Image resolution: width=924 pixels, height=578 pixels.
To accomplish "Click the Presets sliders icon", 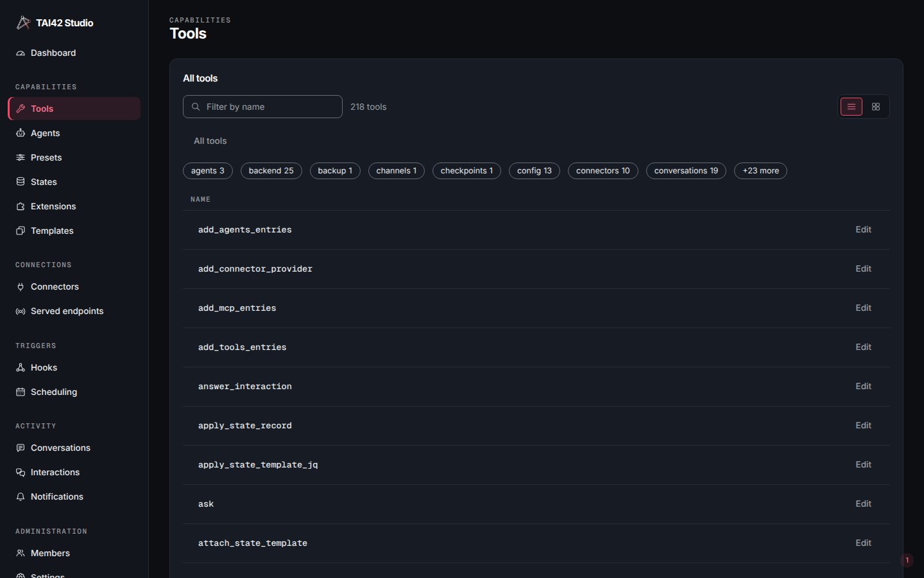I will coord(21,157).
